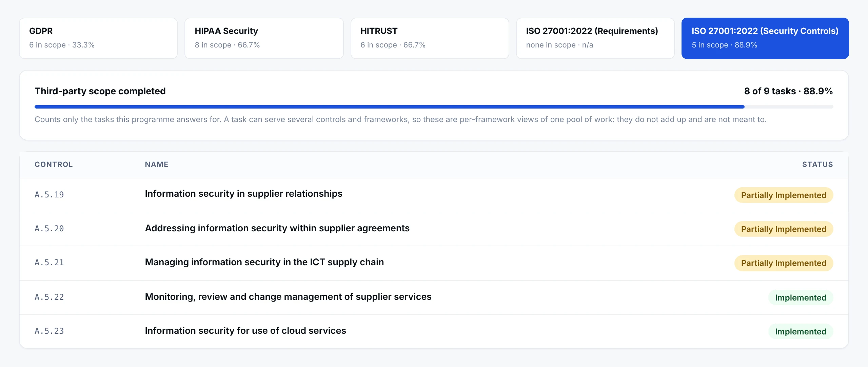Open 'Information security in supplier relationships'
The image size is (868, 367).
[x=243, y=194]
